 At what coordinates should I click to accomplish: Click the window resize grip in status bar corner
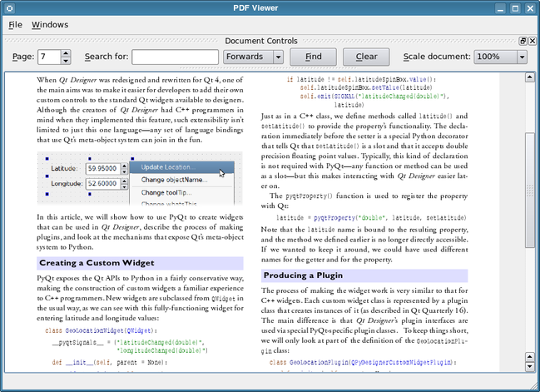tap(534, 386)
